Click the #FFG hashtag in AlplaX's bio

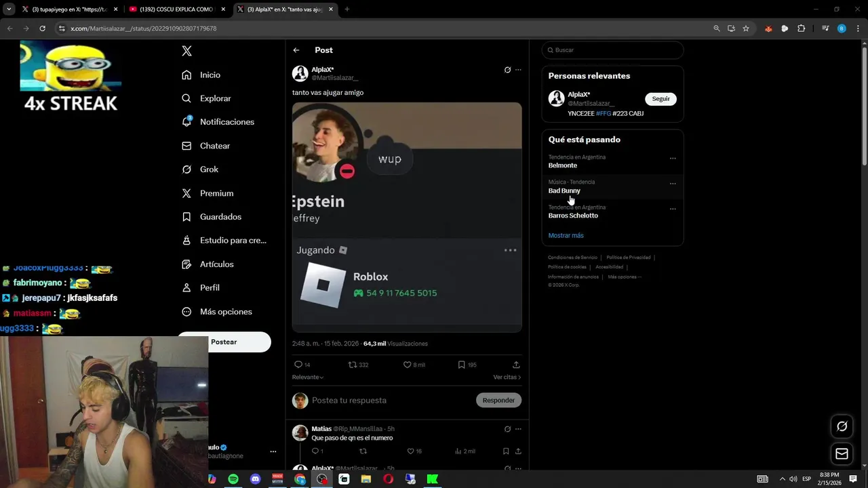603,114
